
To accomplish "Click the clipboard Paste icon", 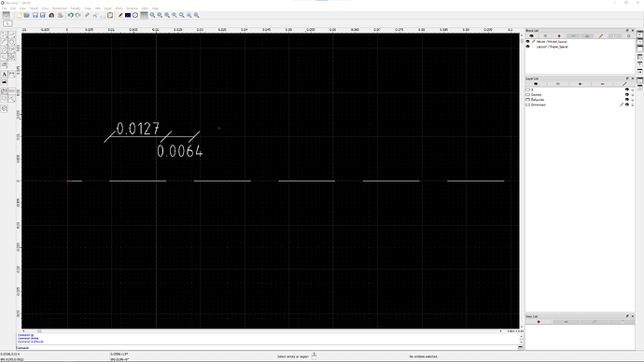I will coord(110,15).
